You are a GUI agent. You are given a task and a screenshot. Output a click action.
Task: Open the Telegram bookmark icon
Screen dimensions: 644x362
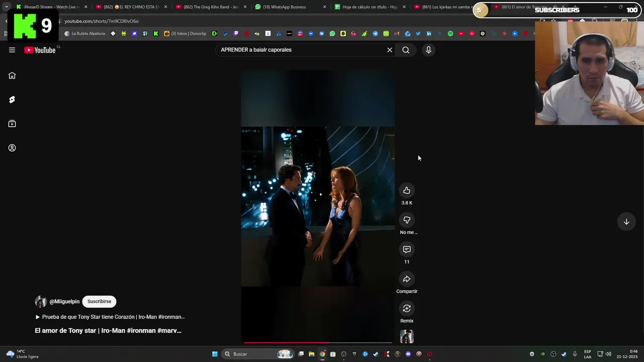coord(375,34)
